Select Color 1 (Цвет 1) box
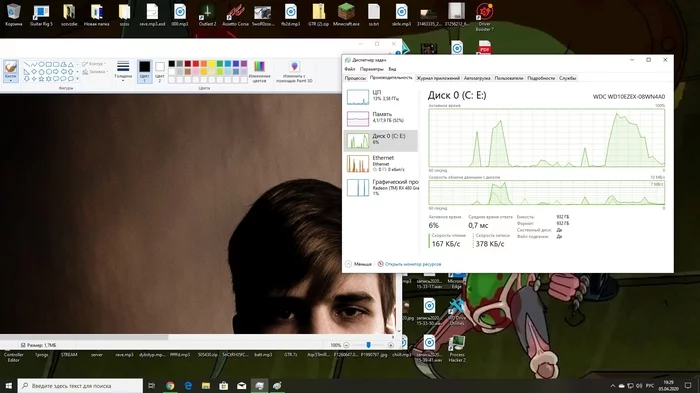Screen dimensions: 700x393 144,71
